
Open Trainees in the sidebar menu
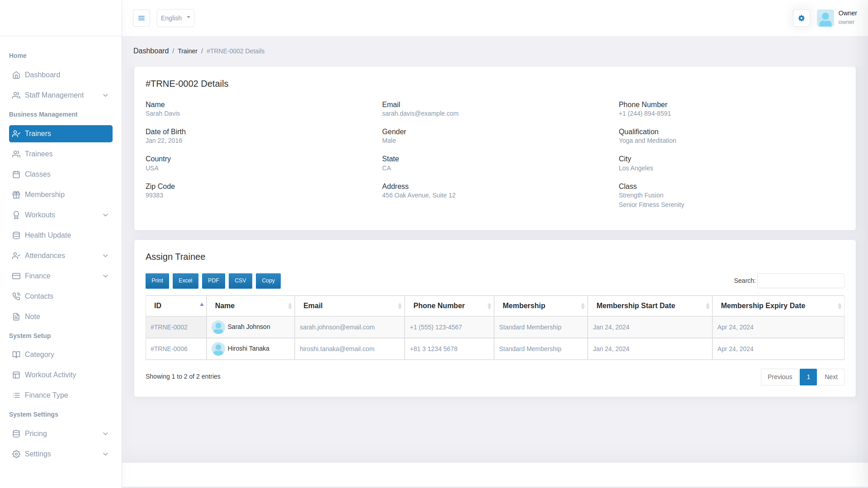[38, 154]
